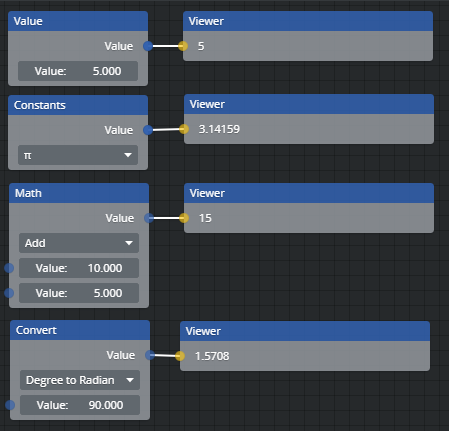Click Convert node's input socket beside 90.000
The height and width of the screenshot is (431, 449).
coord(10,405)
